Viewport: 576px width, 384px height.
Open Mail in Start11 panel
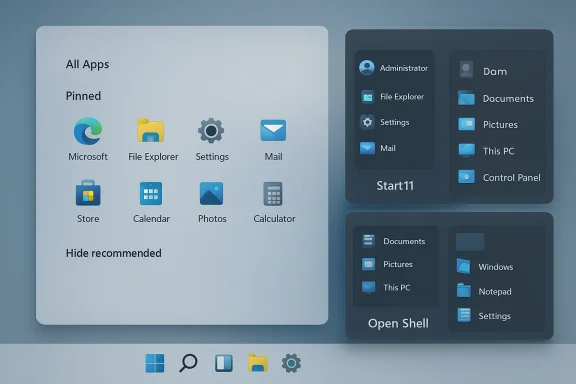(x=378, y=148)
